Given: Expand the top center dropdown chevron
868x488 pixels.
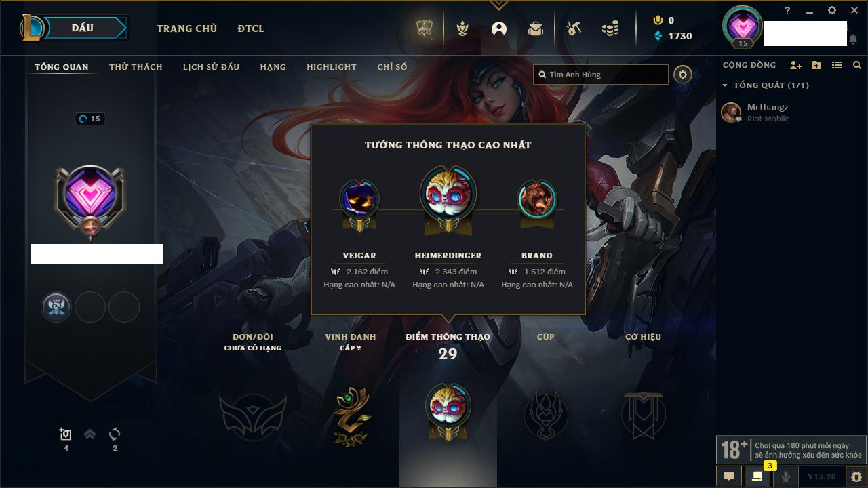Looking at the screenshot, I should 498,5.
